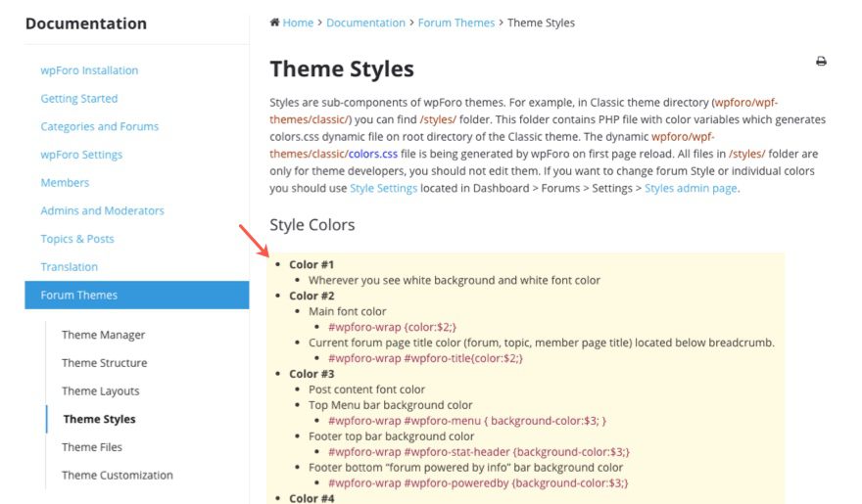Click the 'Color #2' list item
Screen dimensions: 862x504
(x=311, y=296)
